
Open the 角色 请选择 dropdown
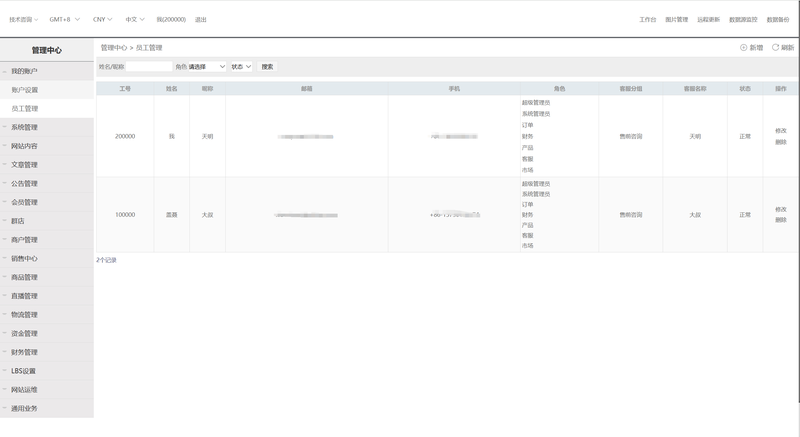click(207, 67)
